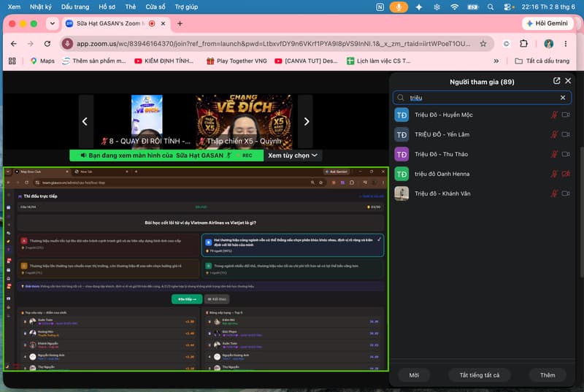Show next video thumbnails with right arrow

coord(306,121)
